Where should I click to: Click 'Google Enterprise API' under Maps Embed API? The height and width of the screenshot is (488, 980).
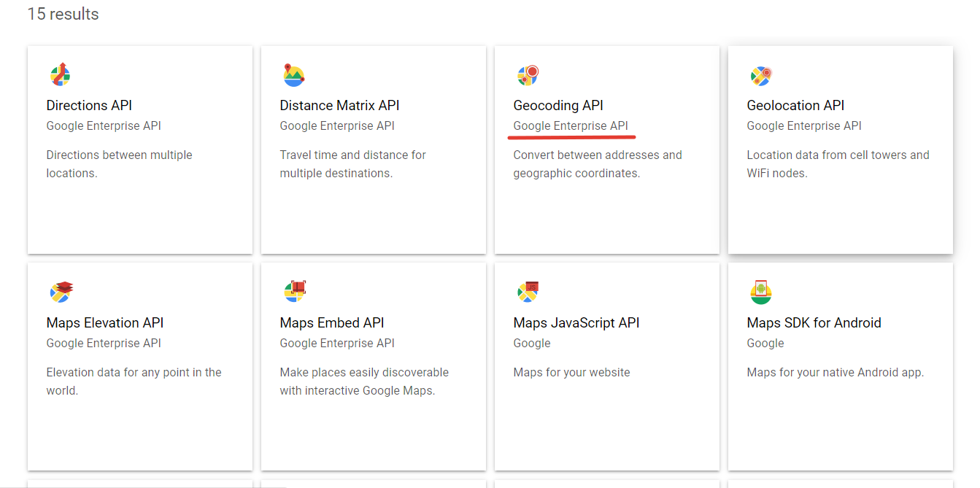click(x=337, y=343)
